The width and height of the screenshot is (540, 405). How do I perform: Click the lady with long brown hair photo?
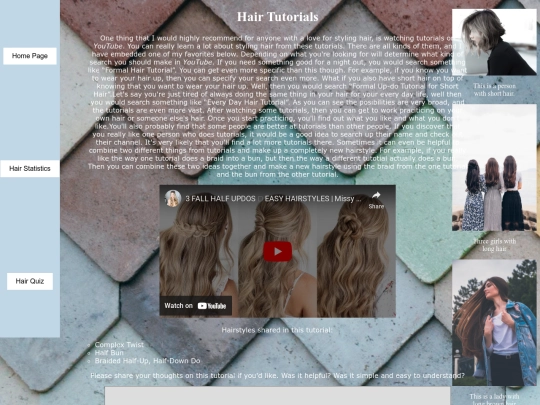[x=494, y=323]
